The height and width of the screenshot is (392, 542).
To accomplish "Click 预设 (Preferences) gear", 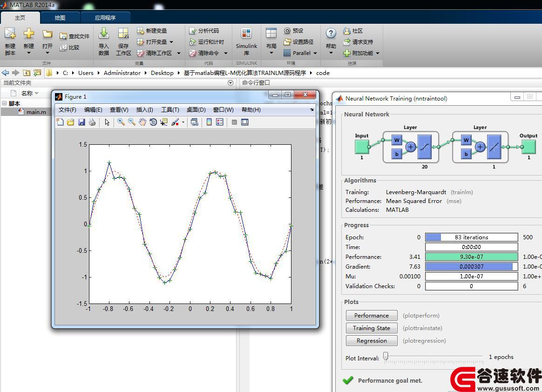I will click(x=293, y=31).
